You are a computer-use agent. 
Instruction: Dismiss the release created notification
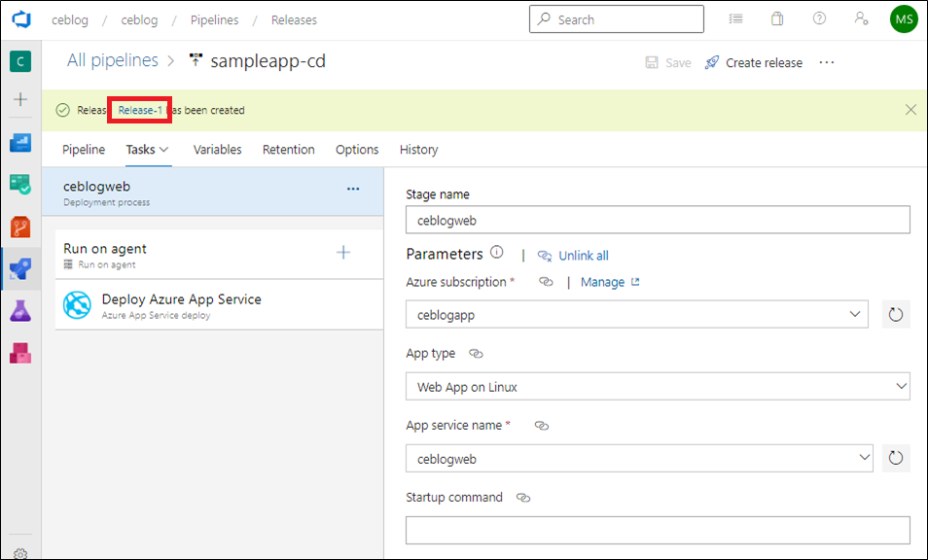pyautogui.click(x=910, y=110)
